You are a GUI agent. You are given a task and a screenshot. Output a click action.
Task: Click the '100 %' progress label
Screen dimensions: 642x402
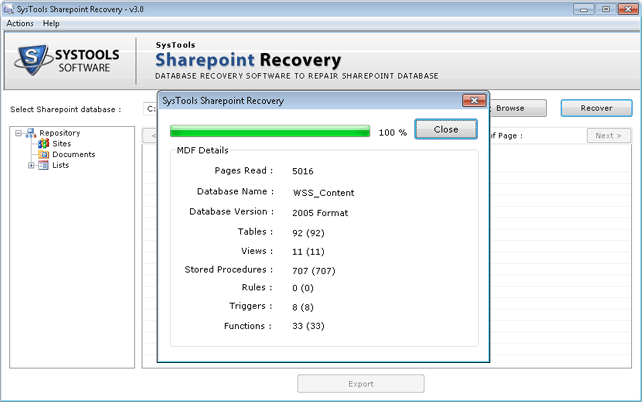393,133
